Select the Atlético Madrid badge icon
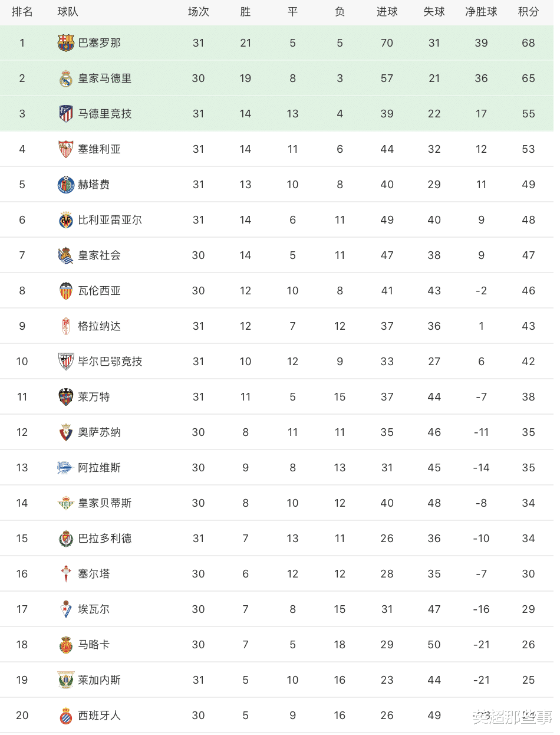This screenshot has width=560, height=735. click(65, 114)
